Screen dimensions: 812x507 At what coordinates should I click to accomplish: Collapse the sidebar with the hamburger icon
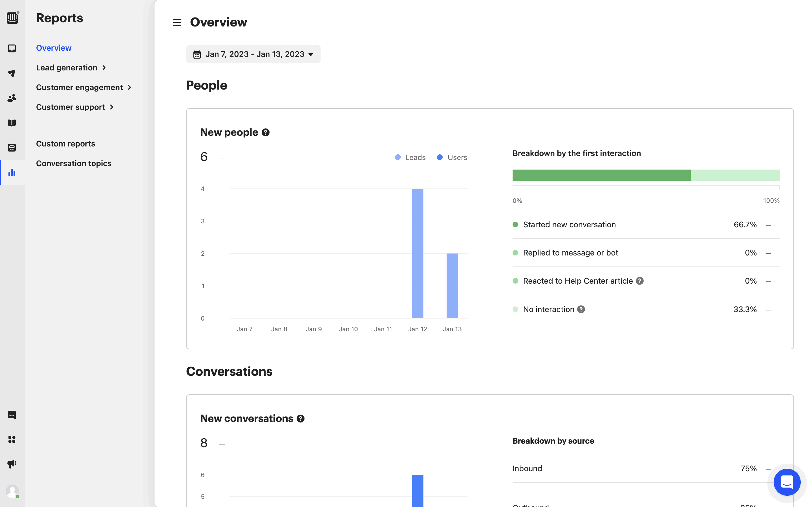tap(177, 23)
